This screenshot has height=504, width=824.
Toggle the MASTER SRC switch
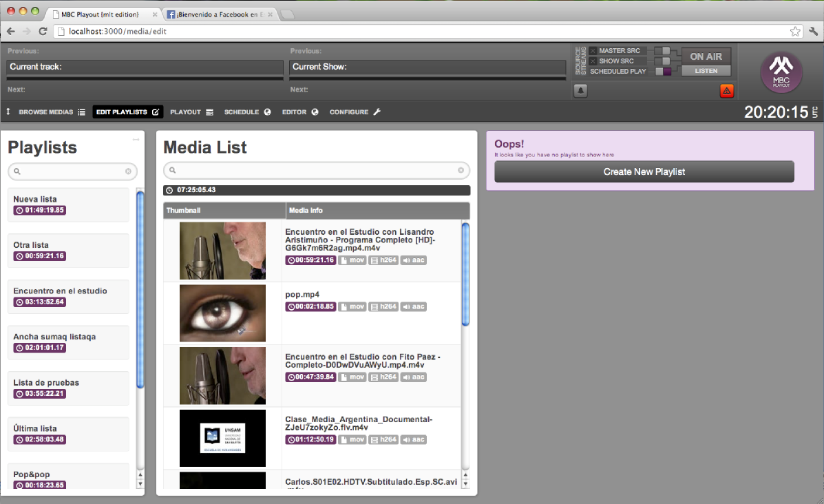point(663,51)
